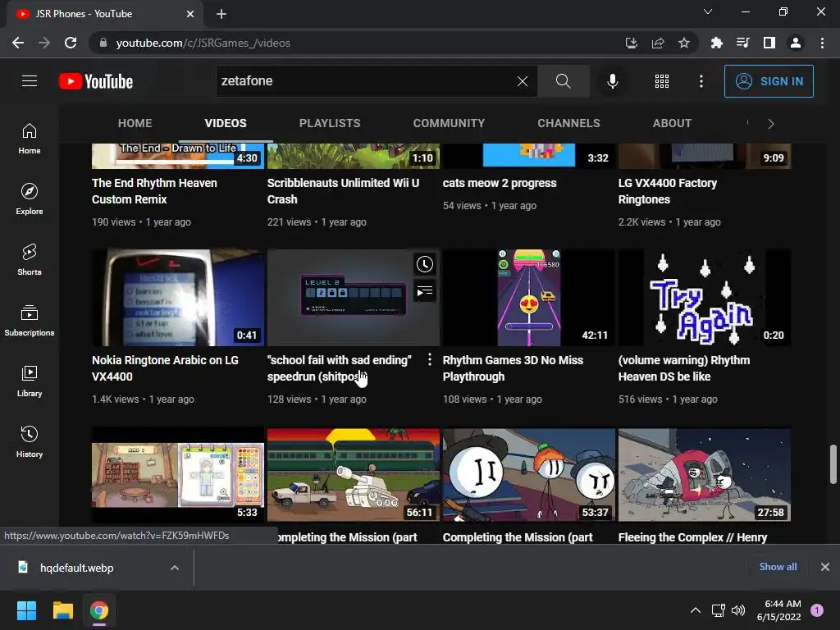
Task: Open Nokia Ringtone Arabic on LG VX4400
Action: tap(165, 368)
